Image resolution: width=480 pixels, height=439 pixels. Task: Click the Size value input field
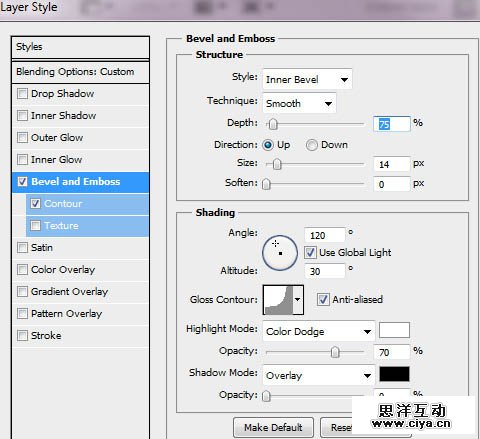tap(391, 164)
